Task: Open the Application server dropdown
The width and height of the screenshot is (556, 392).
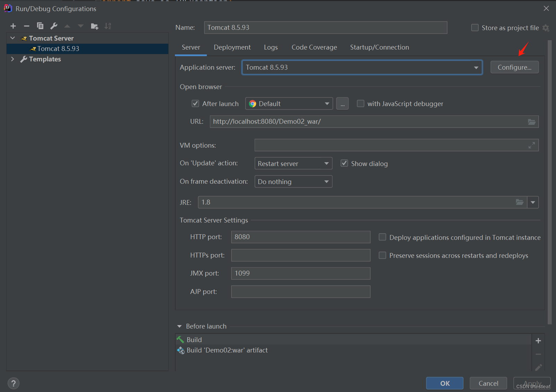Action: [x=362, y=67]
